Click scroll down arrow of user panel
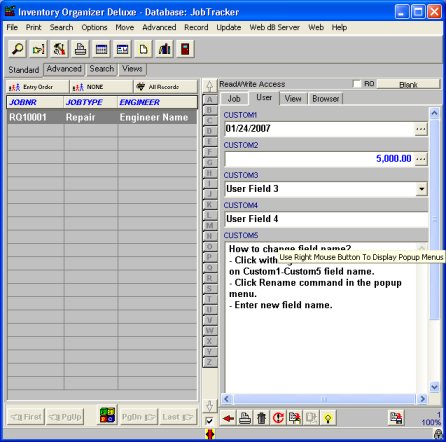 point(434,387)
